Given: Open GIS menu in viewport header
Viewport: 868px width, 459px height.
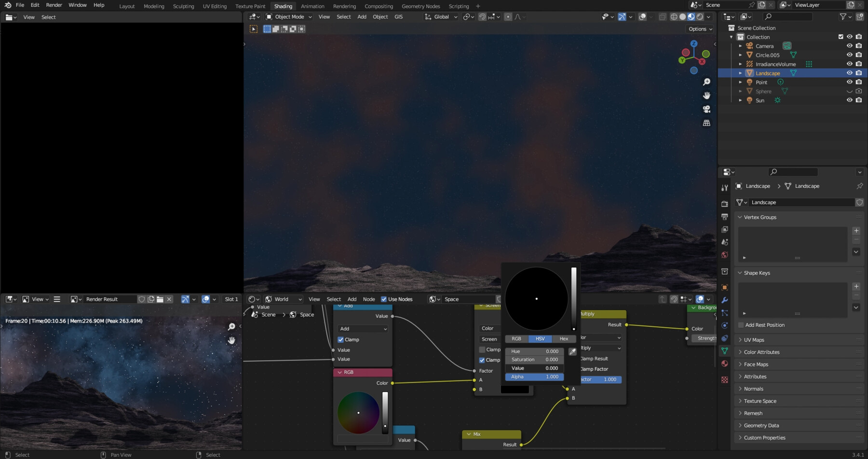Looking at the screenshot, I should 398,17.
